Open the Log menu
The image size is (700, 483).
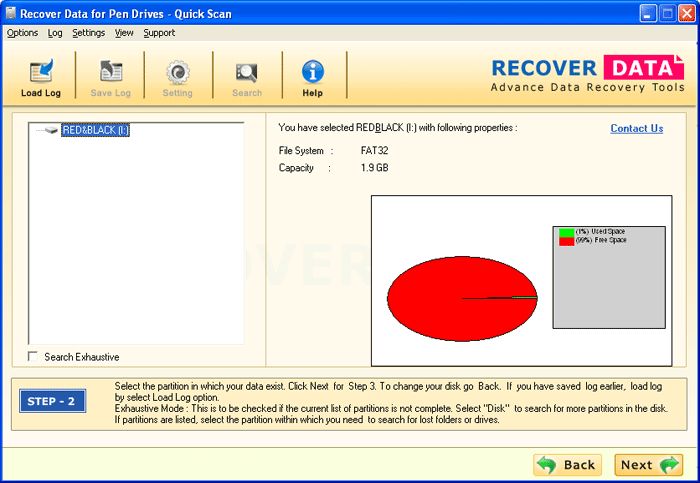55,33
